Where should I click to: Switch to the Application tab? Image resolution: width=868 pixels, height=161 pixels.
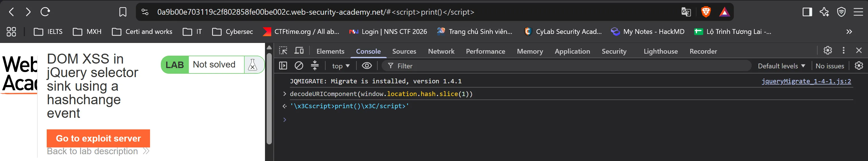click(x=572, y=51)
